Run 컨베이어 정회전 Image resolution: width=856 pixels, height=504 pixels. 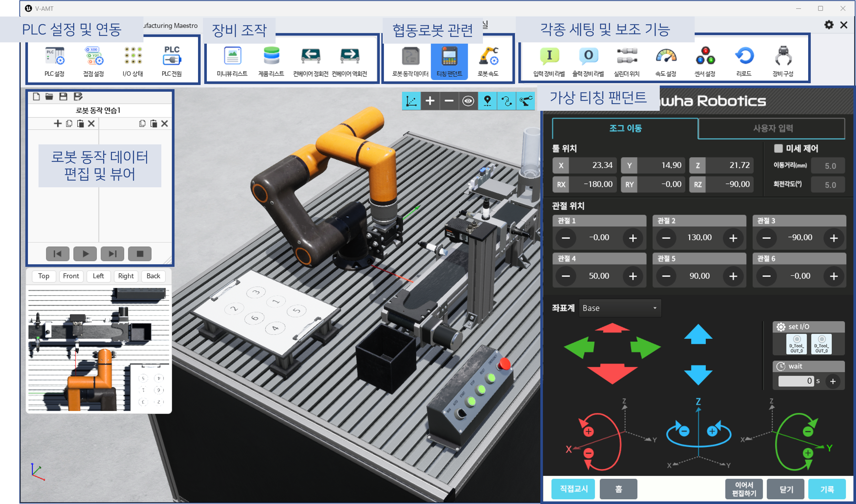point(310,61)
